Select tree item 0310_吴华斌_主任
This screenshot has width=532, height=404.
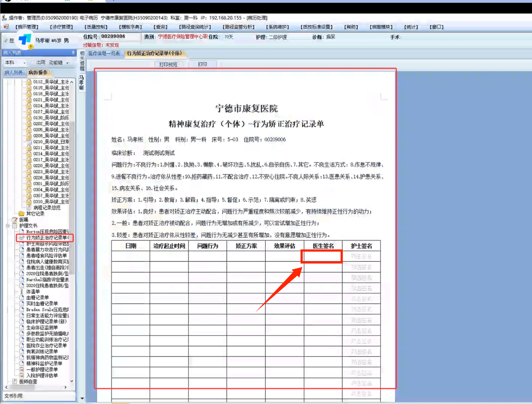(51, 202)
